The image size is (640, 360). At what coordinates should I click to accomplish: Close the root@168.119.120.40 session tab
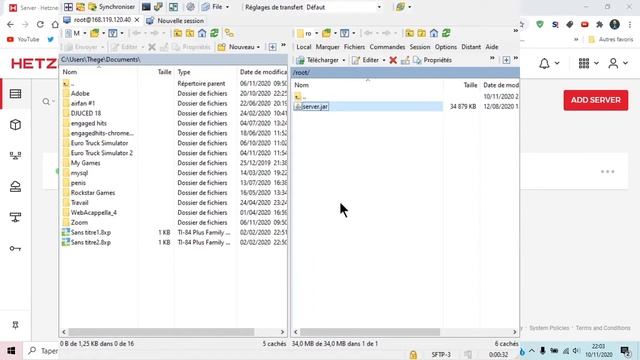pyautogui.click(x=137, y=20)
